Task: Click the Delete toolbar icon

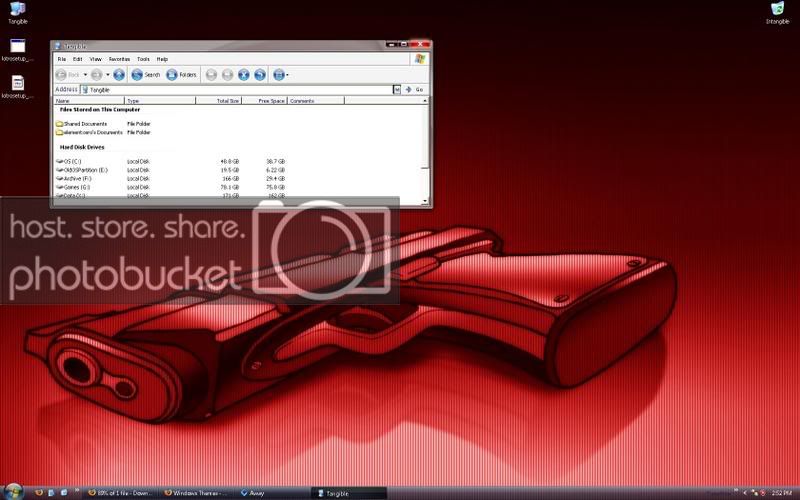Action: point(244,75)
